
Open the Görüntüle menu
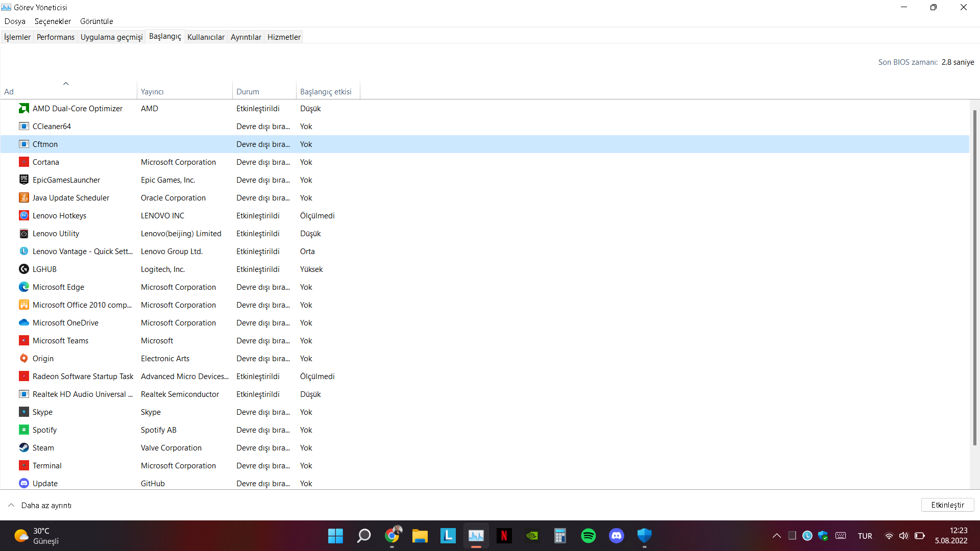[96, 21]
